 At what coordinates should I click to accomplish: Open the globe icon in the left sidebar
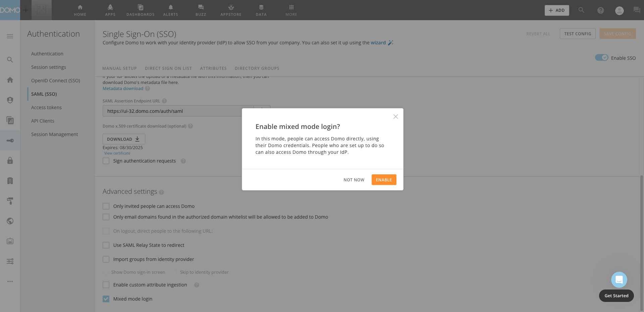(x=10, y=221)
